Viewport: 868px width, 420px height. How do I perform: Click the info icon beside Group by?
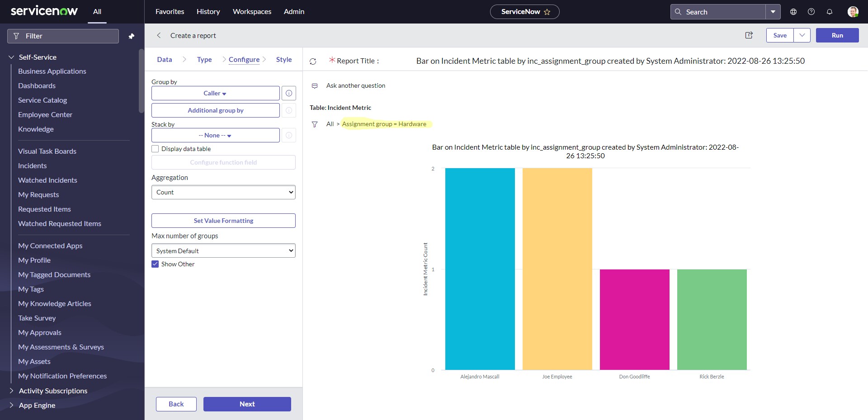(x=289, y=93)
